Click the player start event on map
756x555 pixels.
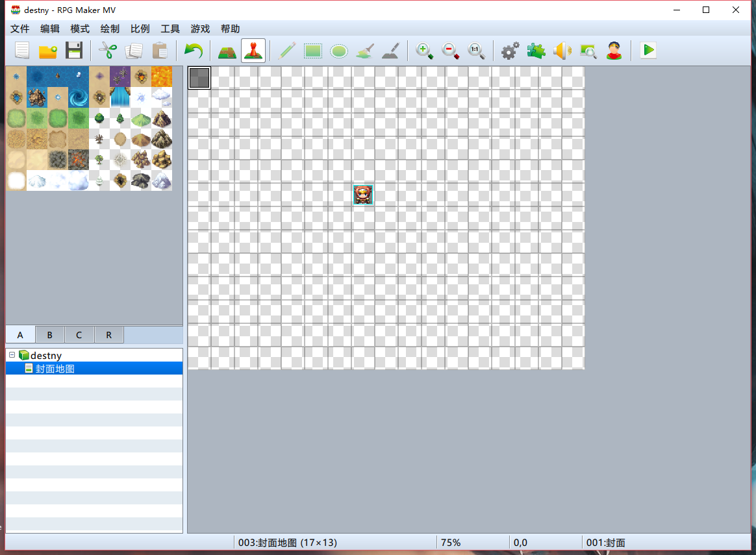pyautogui.click(x=363, y=195)
